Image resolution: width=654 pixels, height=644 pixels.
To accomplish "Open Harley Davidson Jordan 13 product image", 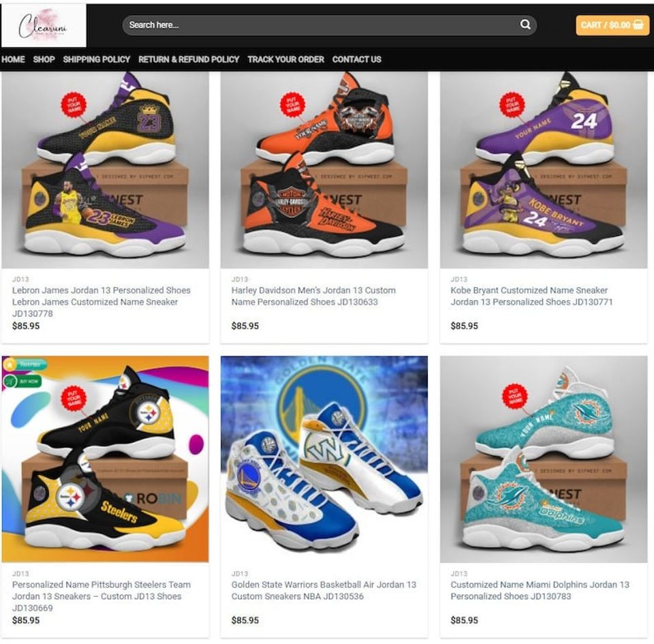I will click(x=324, y=170).
